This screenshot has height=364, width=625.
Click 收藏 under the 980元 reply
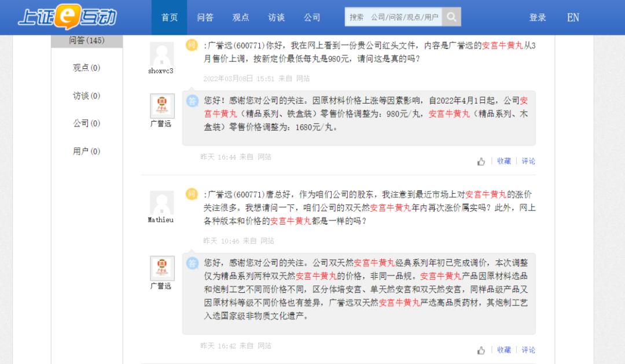point(504,161)
